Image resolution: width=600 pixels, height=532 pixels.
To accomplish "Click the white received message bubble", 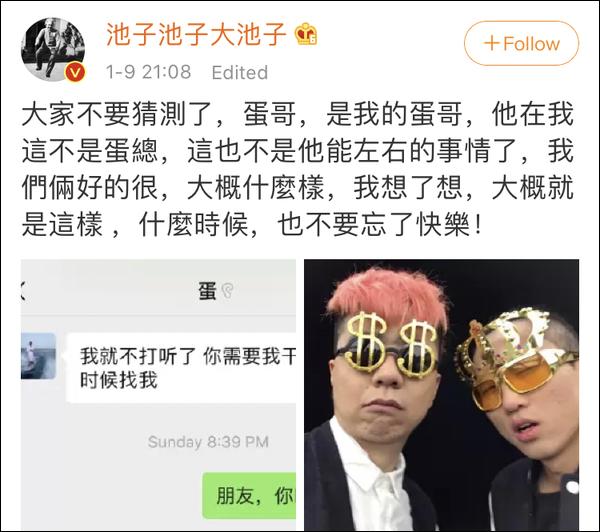I will [181, 368].
